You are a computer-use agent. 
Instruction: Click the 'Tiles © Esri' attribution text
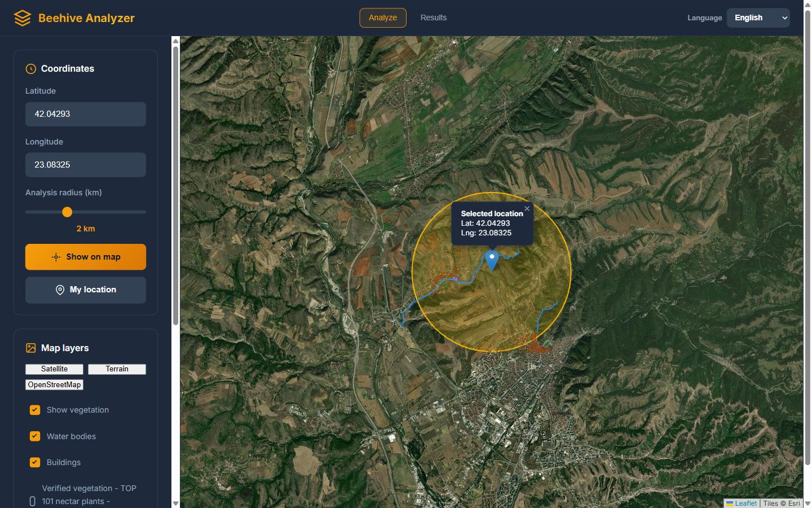coord(782,503)
